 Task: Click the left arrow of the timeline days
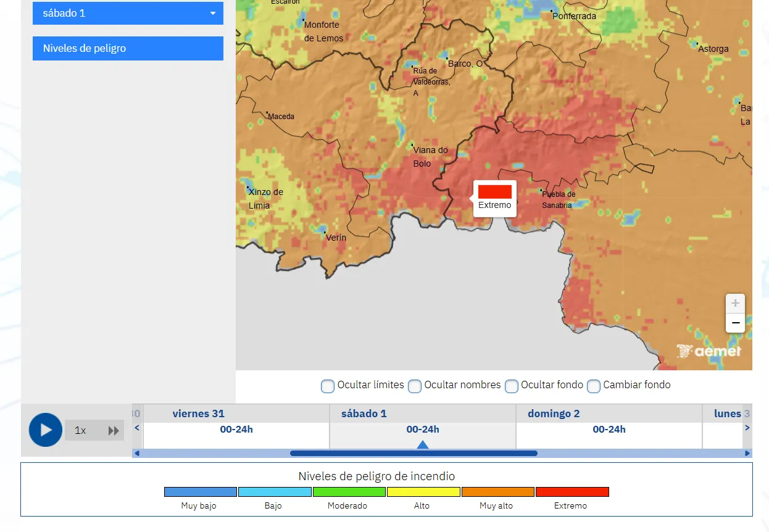pos(137,428)
